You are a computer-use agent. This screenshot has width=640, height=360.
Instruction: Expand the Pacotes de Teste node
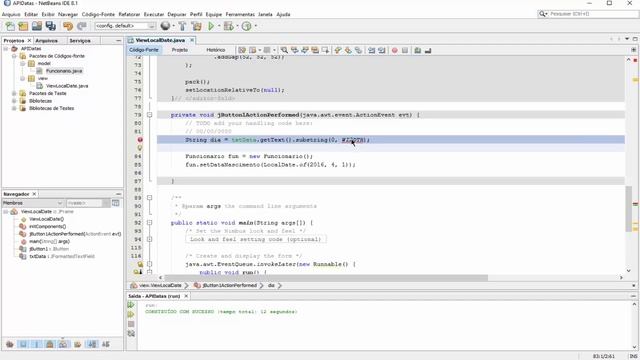(14, 93)
